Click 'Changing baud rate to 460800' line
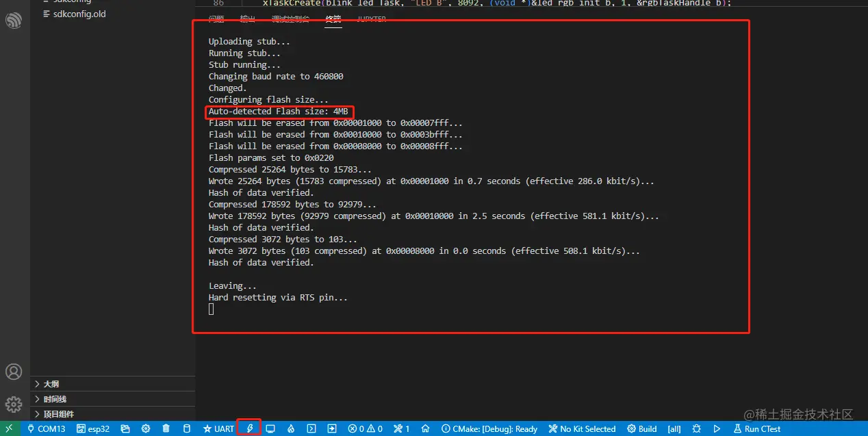The height and width of the screenshot is (436, 868). click(276, 77)
